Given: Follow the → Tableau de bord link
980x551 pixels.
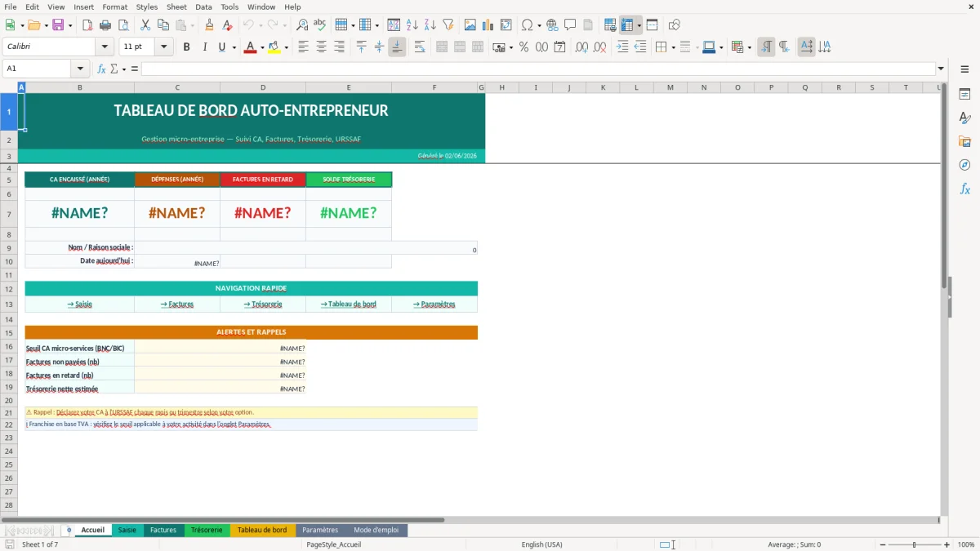Looking at the screenshot, I should 349,304.
